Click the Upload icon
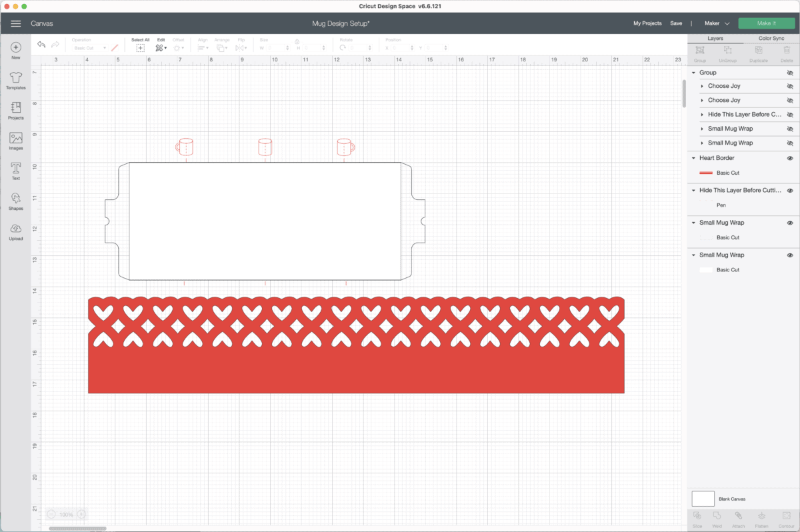 tap(16, 231)
